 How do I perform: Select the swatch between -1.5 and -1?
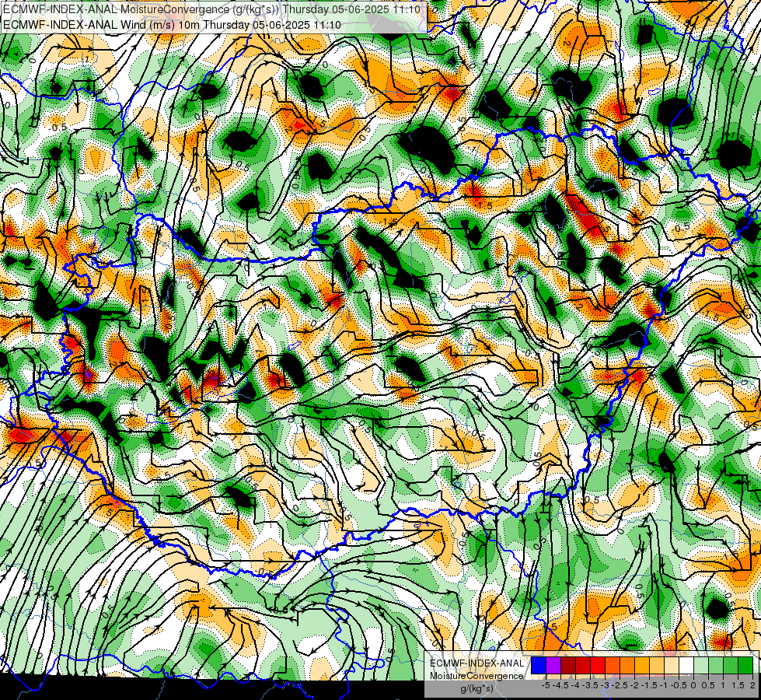657,665
